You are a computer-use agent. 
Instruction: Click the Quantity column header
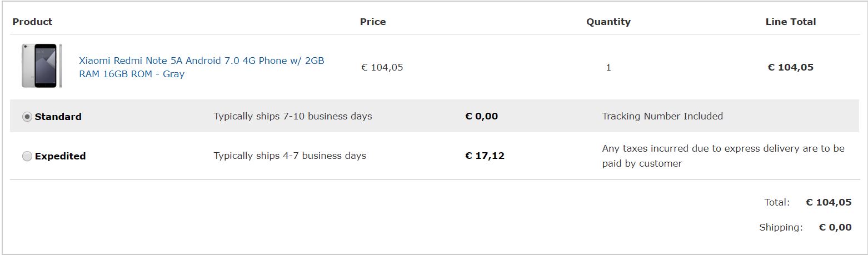point(608,22)
